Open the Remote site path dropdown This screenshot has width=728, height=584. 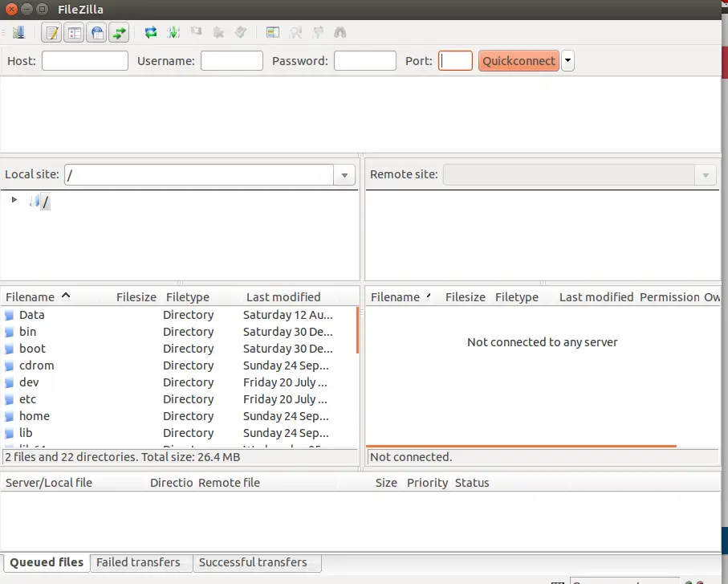click(706, 175)
